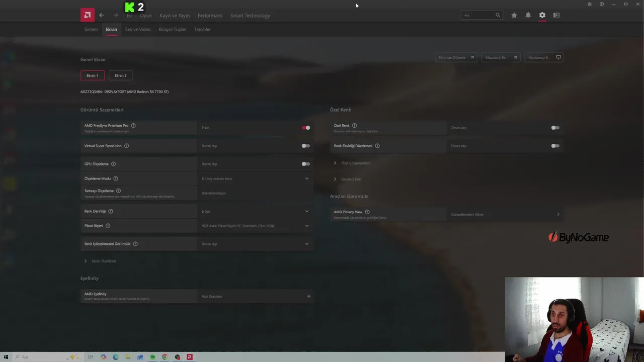Viewport: 644px width, 362px height.
Task: Click the AMD logo home icon
Action: pos(87,15)
